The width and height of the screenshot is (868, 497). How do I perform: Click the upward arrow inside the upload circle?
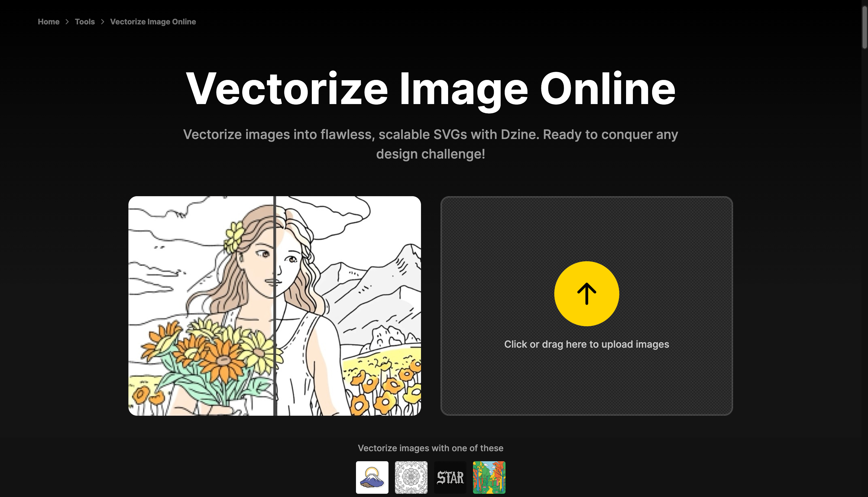587,293
